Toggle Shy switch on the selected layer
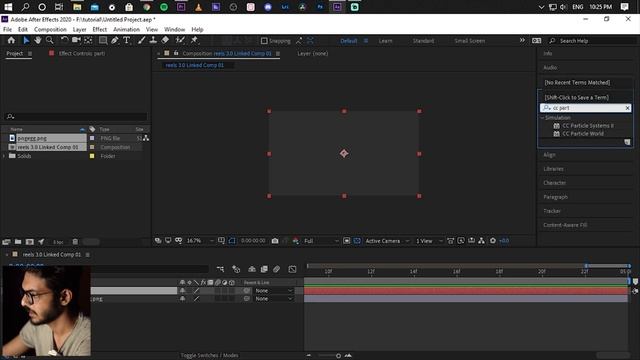Screen dimensions: 640x360 pyautogui.click(x=182, y=291)
